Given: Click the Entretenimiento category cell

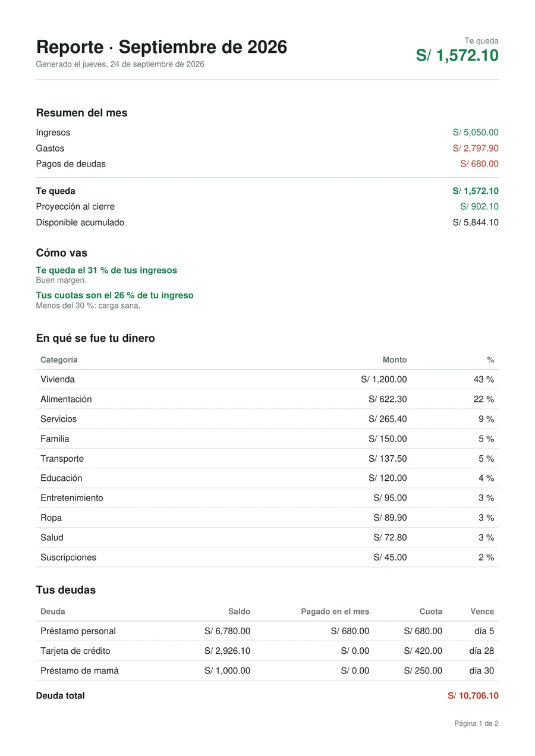Looking at the screenshot, I should (72, 498).
